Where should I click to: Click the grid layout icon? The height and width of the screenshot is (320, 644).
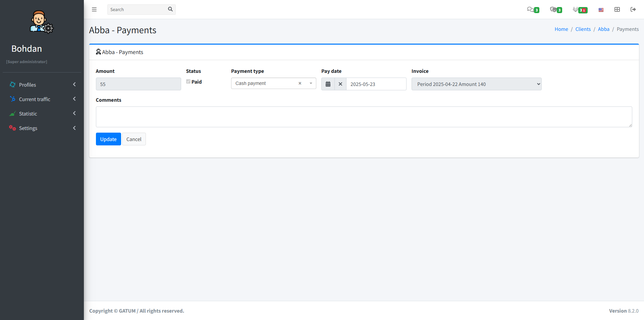click(617, 9)
